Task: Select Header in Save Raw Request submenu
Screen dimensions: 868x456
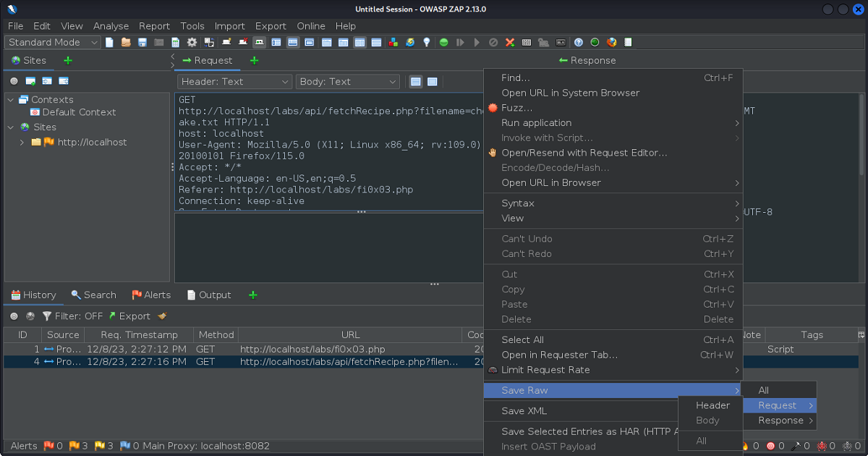Action: (712, 405)
